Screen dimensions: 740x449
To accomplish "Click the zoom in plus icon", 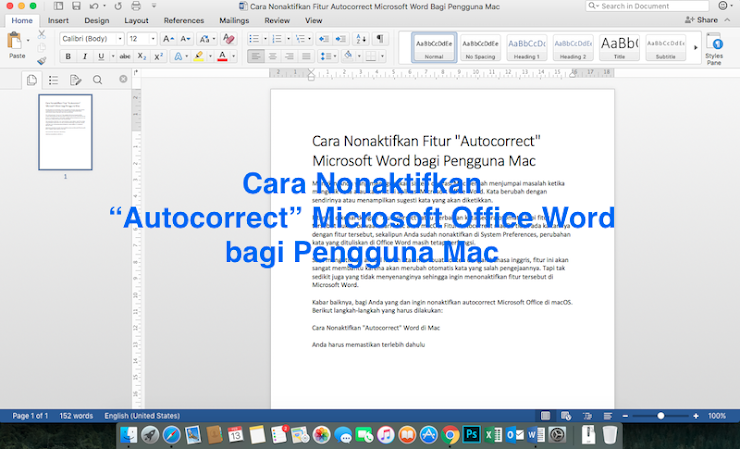I will tap(696, 416).
